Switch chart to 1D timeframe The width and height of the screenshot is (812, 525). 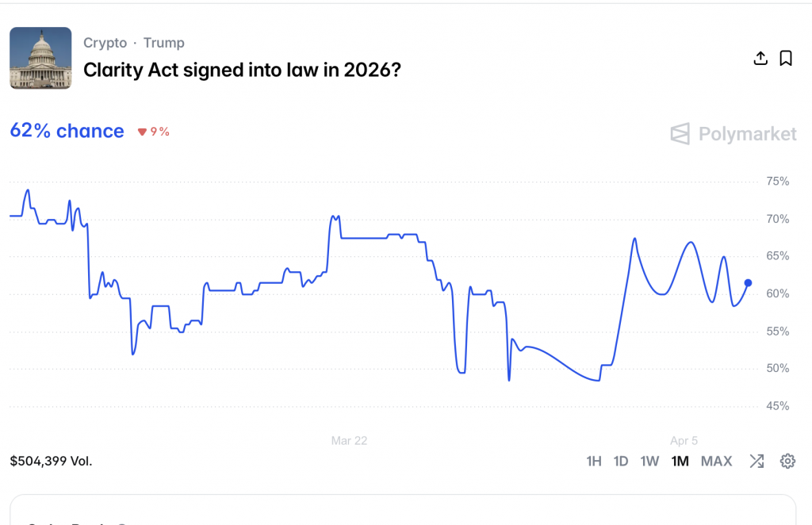coord(621,461)
